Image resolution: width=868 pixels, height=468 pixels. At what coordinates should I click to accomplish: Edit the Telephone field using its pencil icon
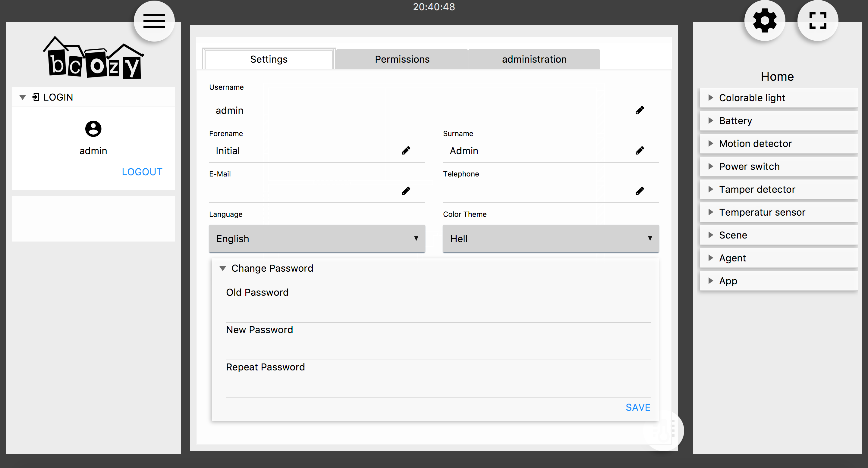point(640,191)
